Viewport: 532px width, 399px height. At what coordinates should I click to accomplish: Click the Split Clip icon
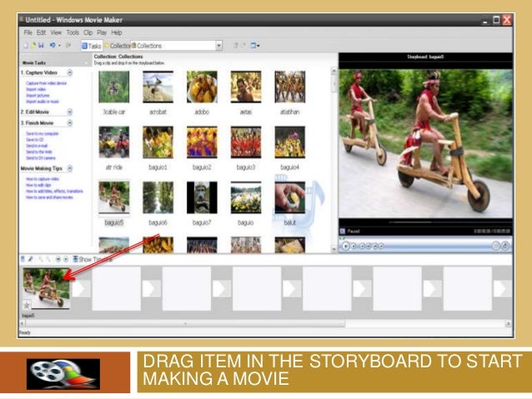point(496,246)
